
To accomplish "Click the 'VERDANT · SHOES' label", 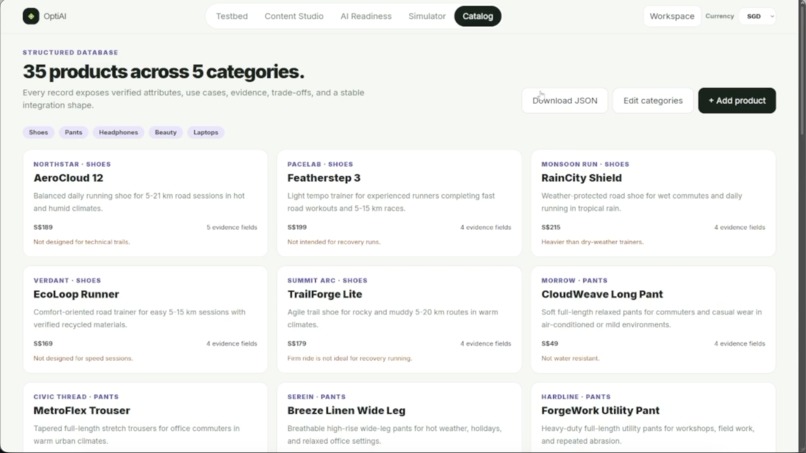I will coord(67,280).
